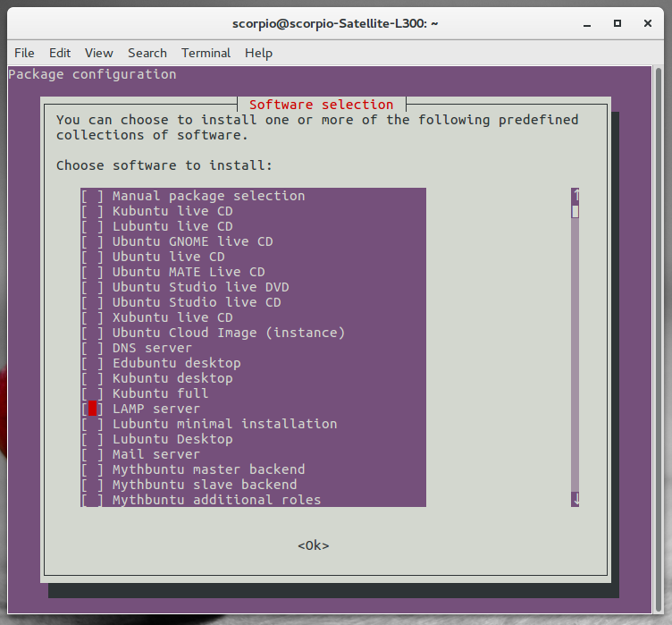
Task: Check the Ubuntu live CD box
Action: pos(93,257)
